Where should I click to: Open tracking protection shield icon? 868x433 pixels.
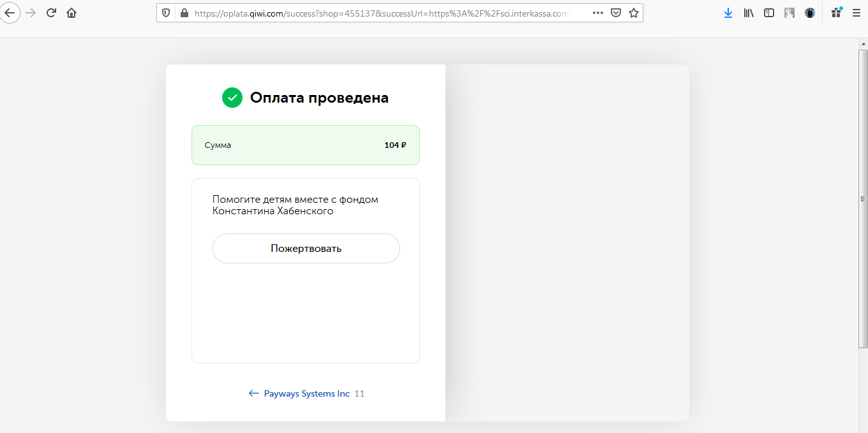click(x=166, y=13)
